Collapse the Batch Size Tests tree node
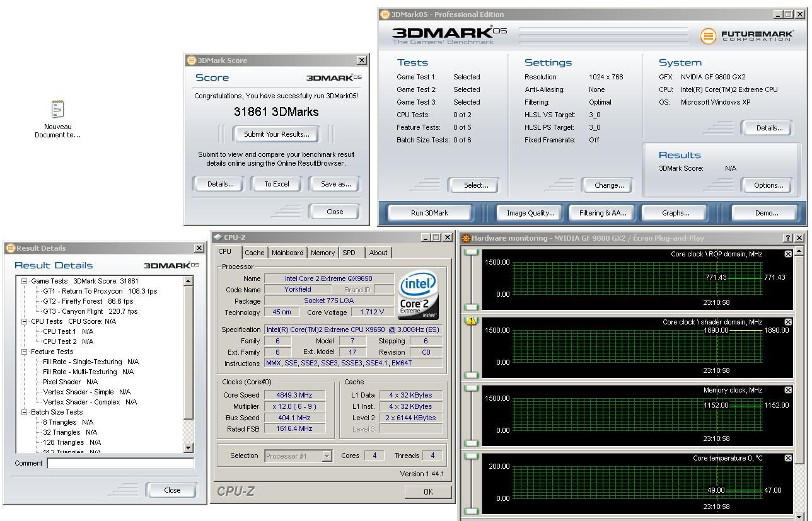 [x=25, y=412]
